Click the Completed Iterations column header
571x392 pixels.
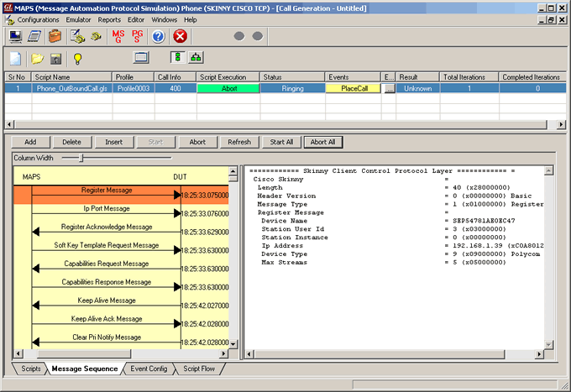pyautogui.click(x=532, y=77)
